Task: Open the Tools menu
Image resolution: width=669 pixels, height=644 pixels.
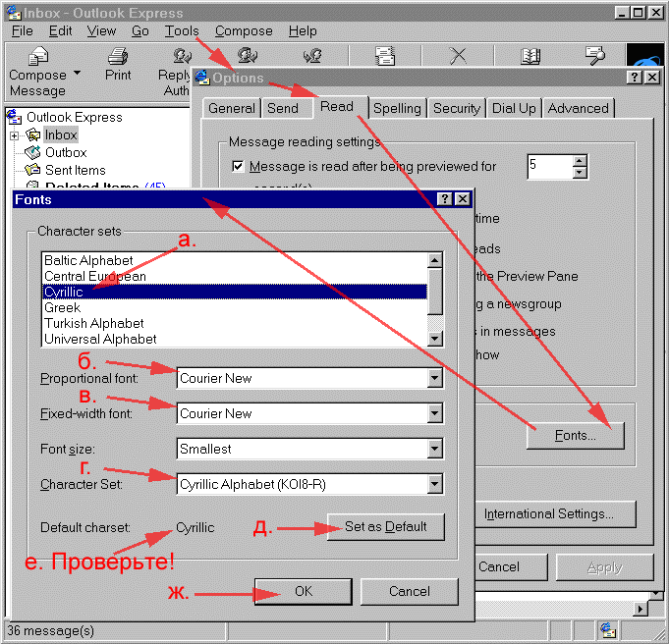Action: 182,31
